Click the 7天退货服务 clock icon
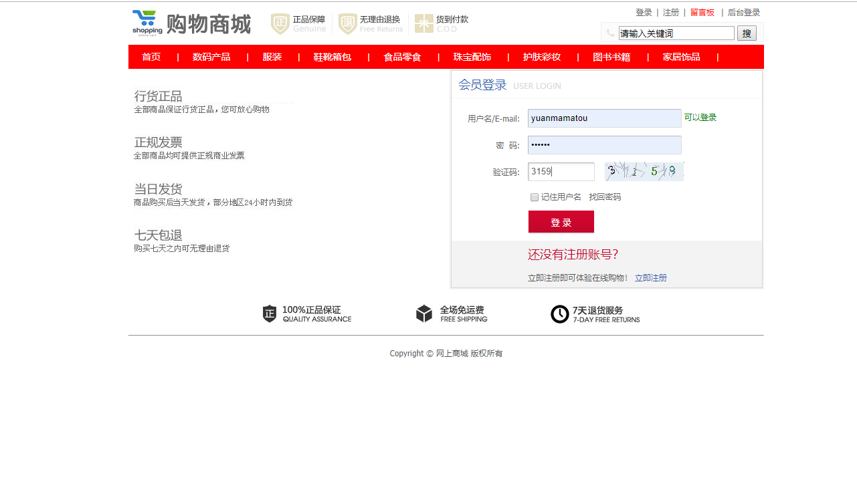857x504 pixels. [560, 313]
